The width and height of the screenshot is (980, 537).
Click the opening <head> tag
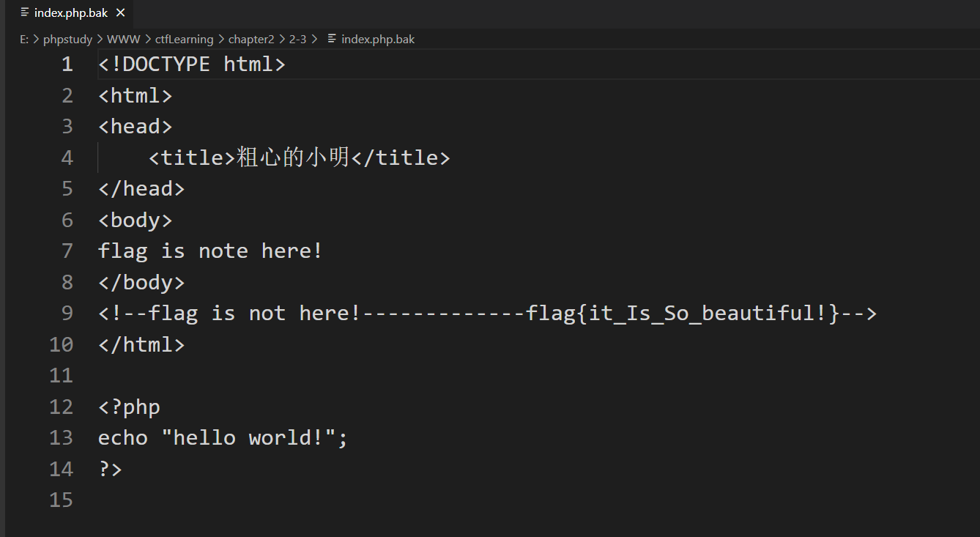136,127
